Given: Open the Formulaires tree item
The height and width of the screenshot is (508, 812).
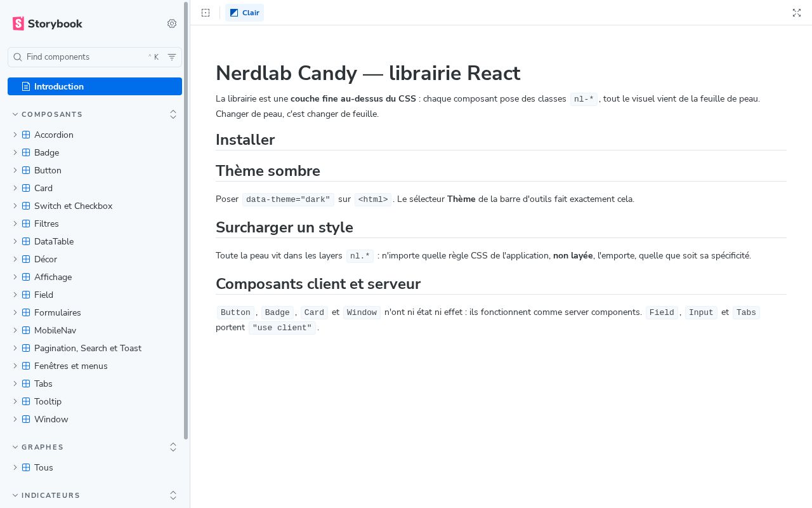Looking at the screenshot, I should [95, 312].
